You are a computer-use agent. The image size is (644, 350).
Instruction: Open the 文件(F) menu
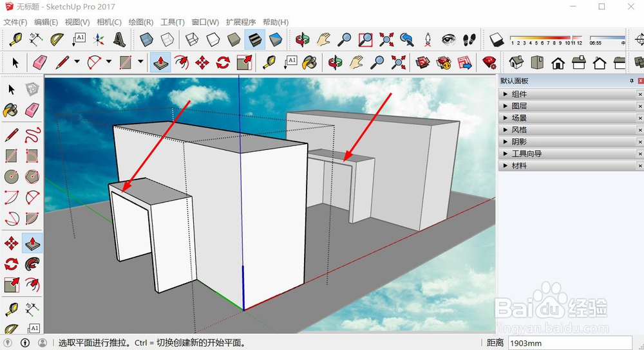(x=15, y=22)
